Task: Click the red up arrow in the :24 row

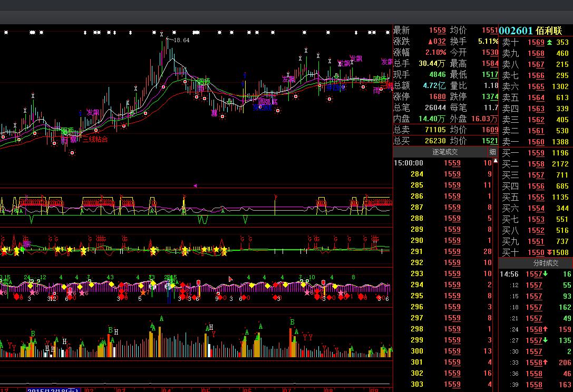Action: tap(545, 329)
